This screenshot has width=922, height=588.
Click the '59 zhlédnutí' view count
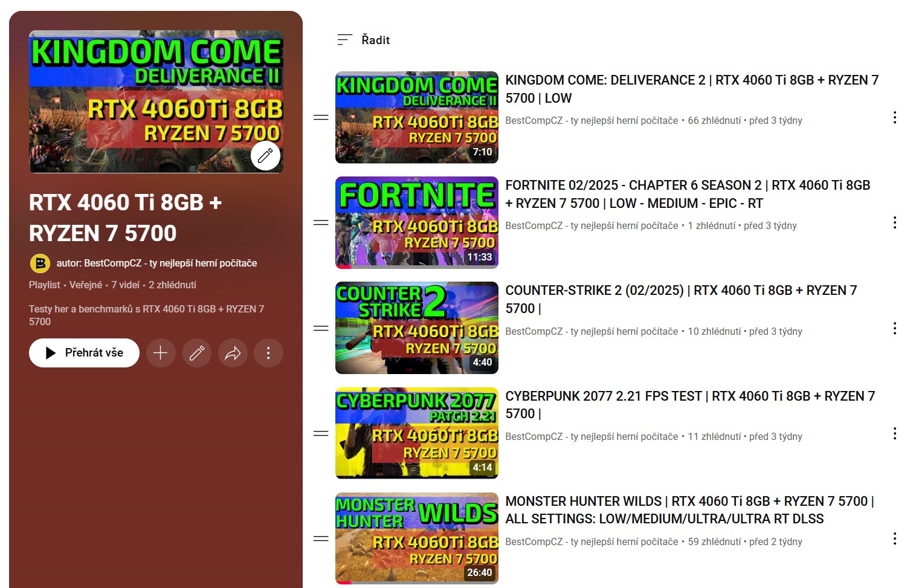pyautogui.click(x=714, y=541)
